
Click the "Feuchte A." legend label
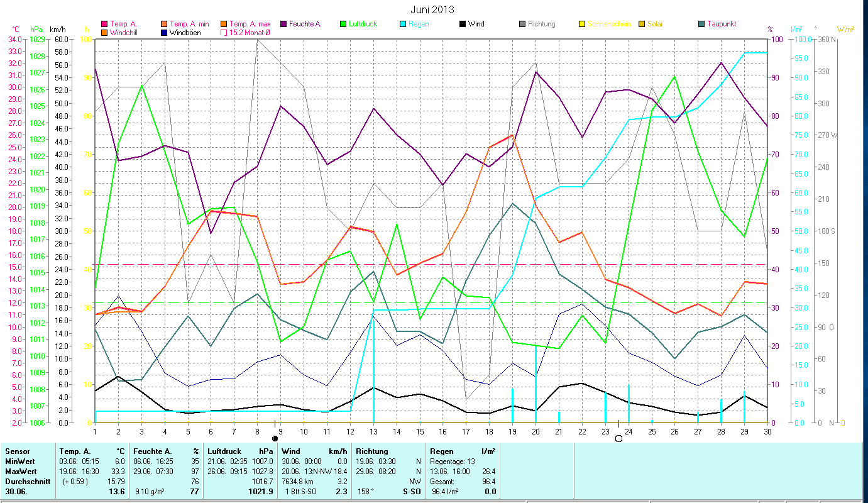(305, 24)
